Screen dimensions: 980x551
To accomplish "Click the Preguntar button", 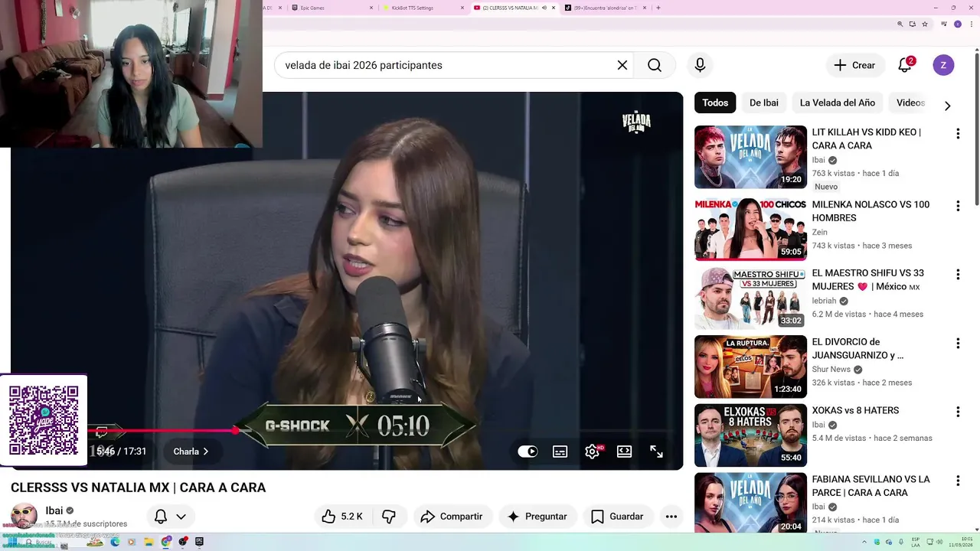I will tap(537, 517).
